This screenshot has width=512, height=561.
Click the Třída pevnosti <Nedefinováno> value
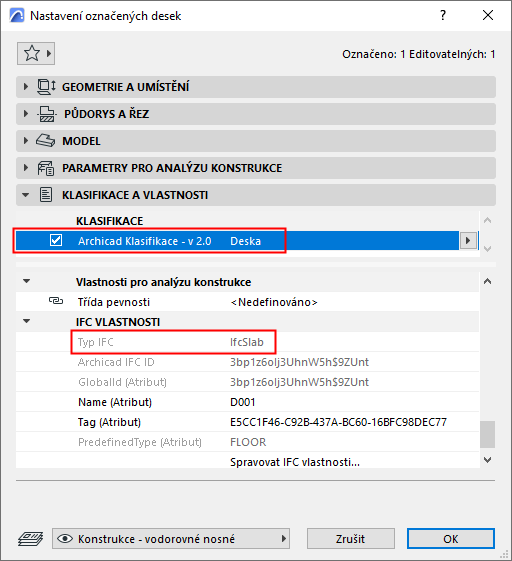point(274,302)
